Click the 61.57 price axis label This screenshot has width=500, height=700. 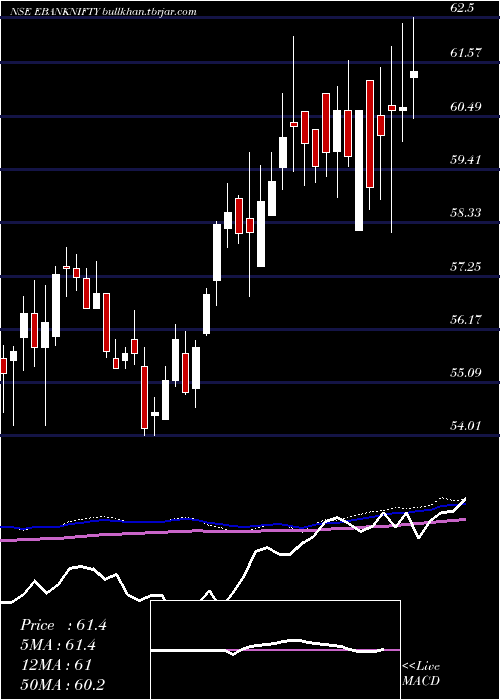pyautogui.click(x=466, y=53)
